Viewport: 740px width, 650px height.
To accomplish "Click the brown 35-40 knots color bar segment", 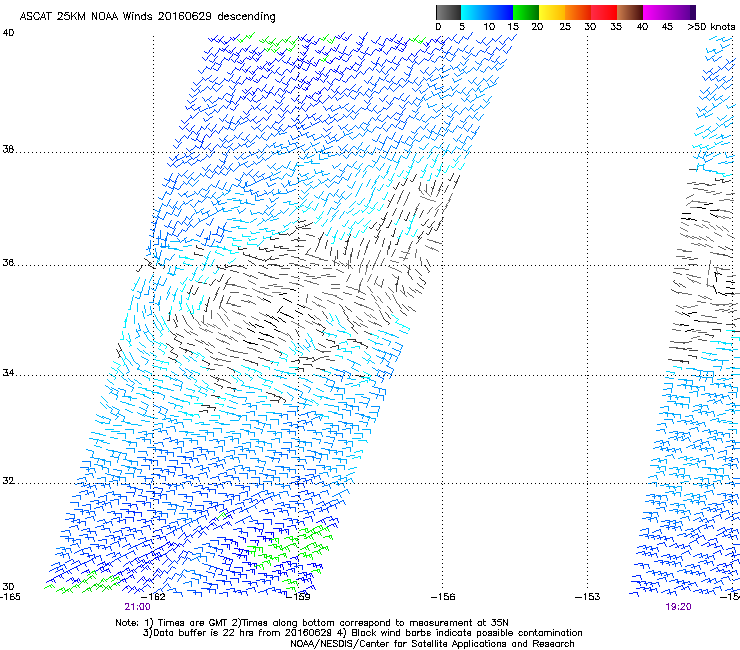I will 630,12.
